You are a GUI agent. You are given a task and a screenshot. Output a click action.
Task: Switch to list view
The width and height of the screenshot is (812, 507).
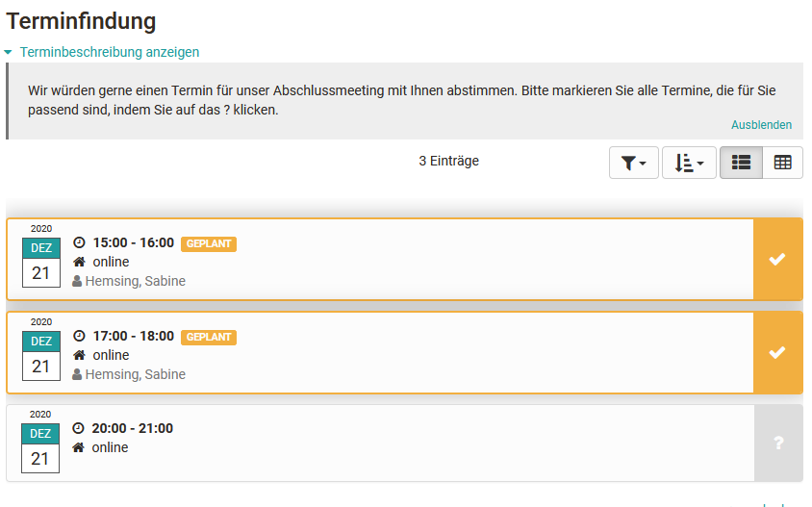click(741, 163)
